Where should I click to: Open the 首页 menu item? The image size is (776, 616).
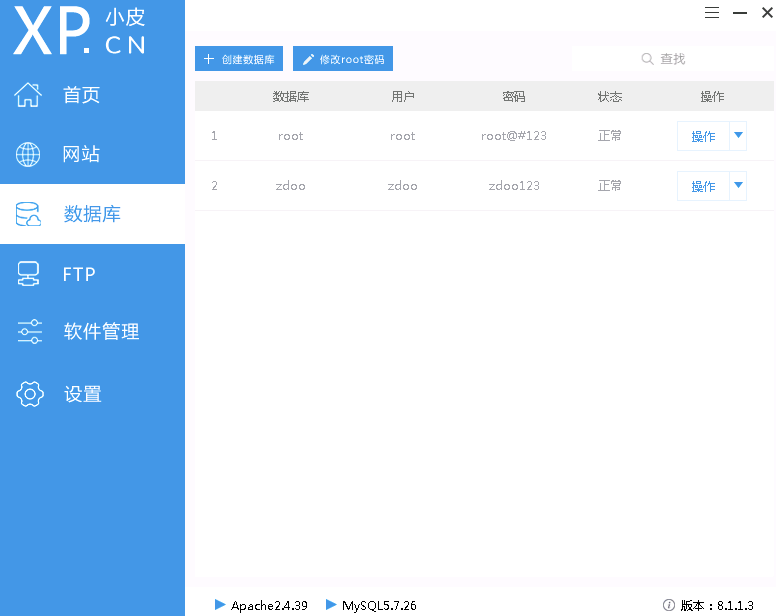pyautogui.click(x=93, y=95)
